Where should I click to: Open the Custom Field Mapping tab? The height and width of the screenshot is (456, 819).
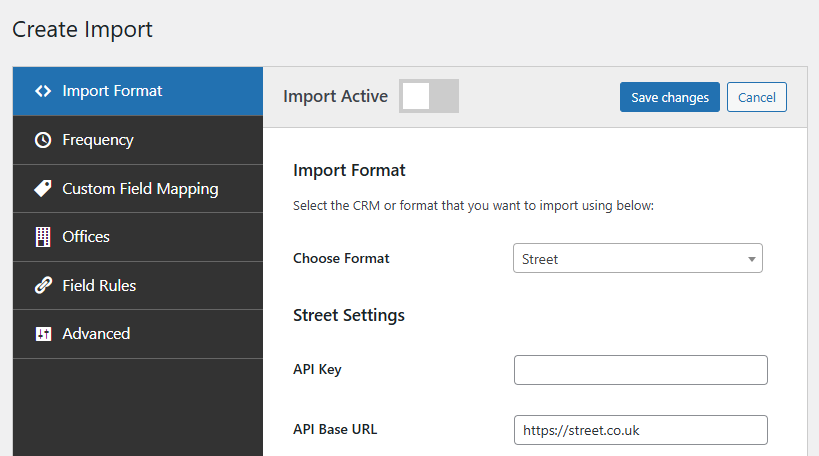139,188
